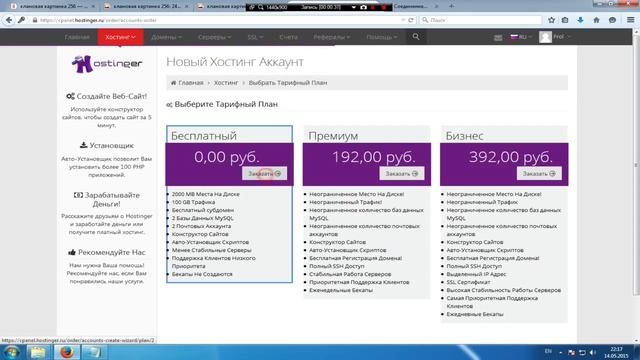The width and height of the screenshot is (640, 360).
Task: Click the Firefox icon in the taskbar
Action: (x=67, y=352)
